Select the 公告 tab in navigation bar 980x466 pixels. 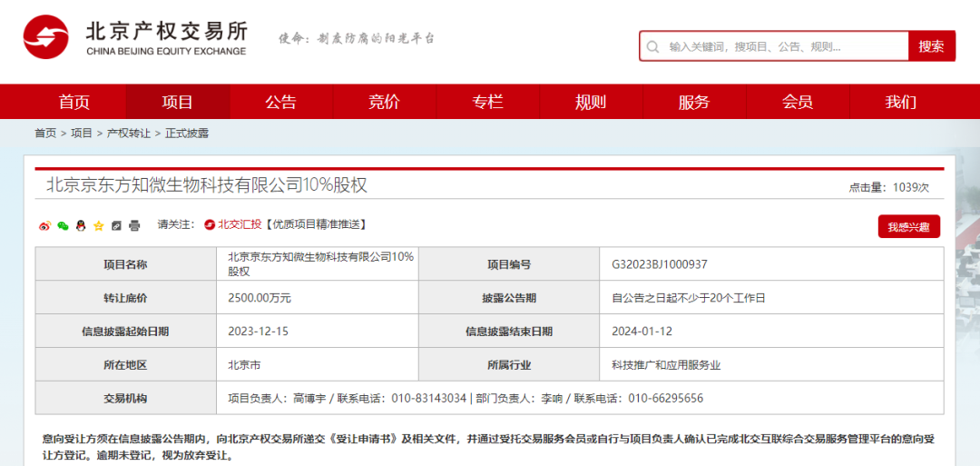tap(281, 102)
